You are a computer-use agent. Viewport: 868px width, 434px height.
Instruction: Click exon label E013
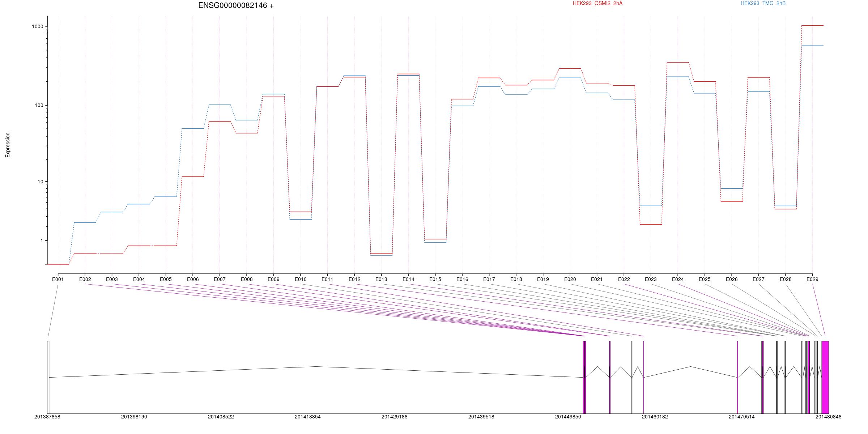pos(381,279)
